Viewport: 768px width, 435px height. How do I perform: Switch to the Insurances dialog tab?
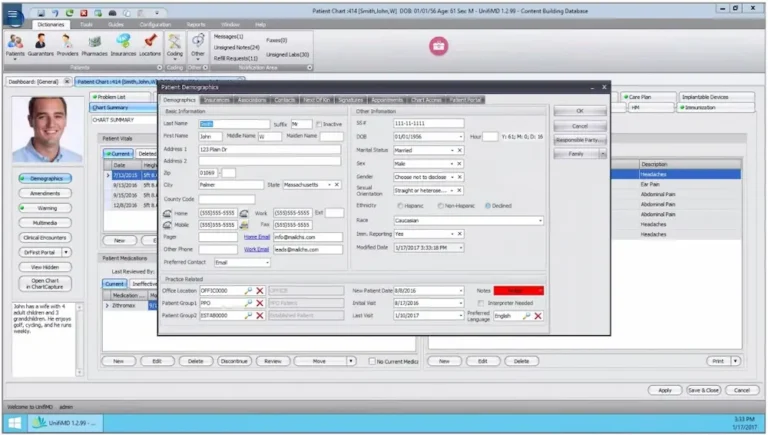(216, 100)
